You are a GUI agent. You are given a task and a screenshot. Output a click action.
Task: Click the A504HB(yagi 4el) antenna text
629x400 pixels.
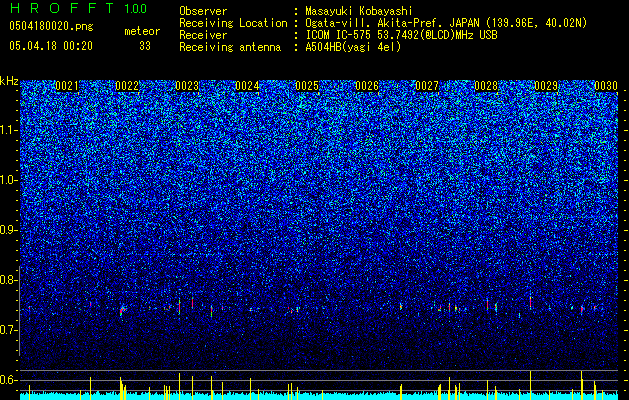point(353,47)
